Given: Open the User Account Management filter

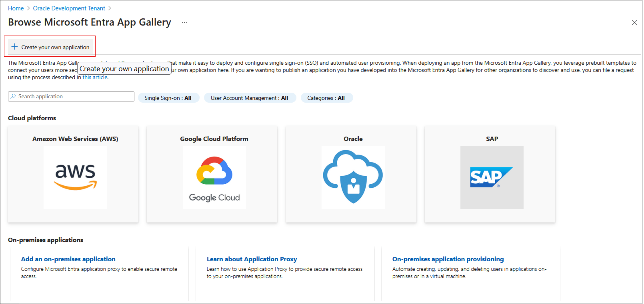Looking at the screenshot, I should (x=250, y=98).
